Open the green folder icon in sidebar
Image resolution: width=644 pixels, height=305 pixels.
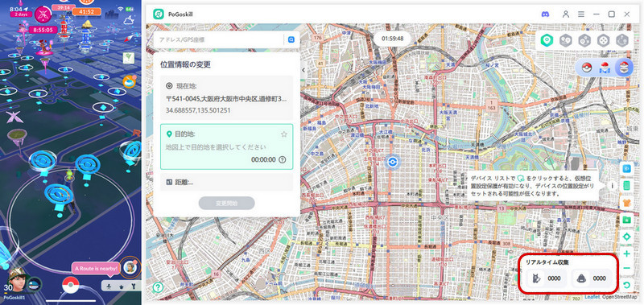pyautogui.click(x=627, y=220)
